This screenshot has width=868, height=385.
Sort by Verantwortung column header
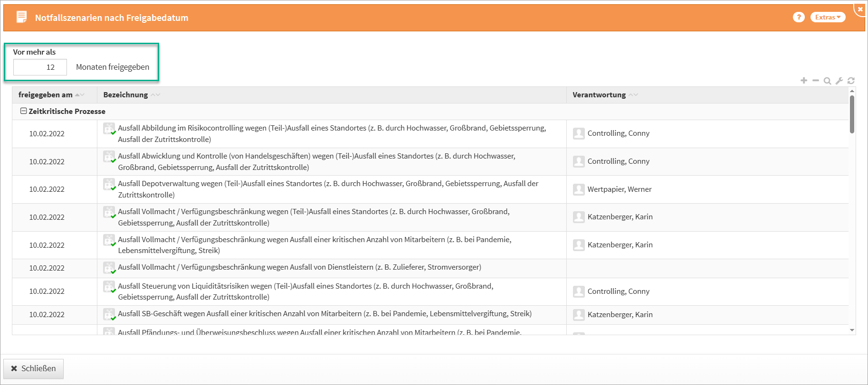[x=599, y=95]
